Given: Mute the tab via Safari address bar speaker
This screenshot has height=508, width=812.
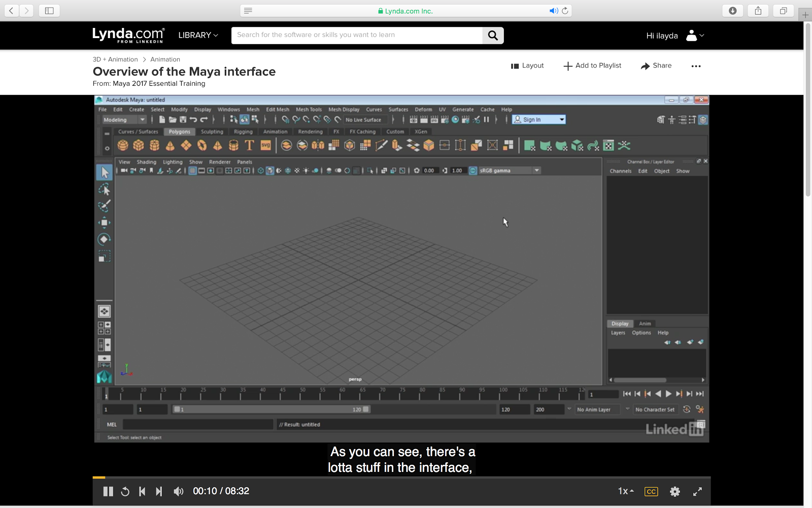Looking at the screenshot, I should (x=553, y=11).
